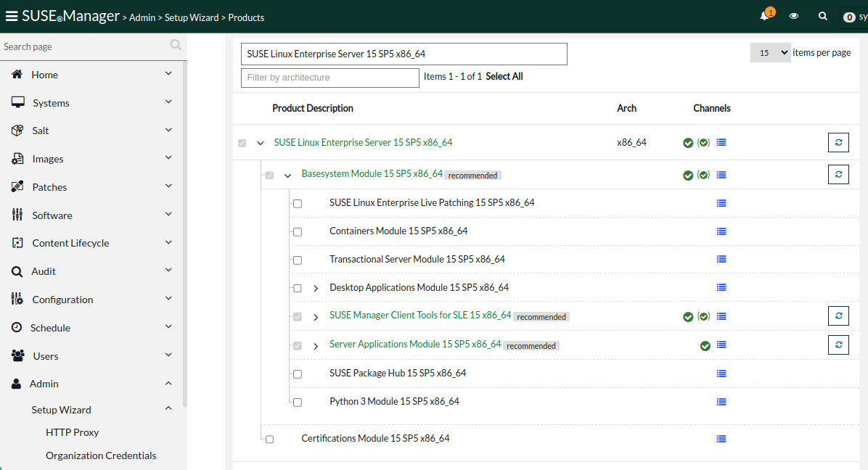
Task: Open the HTTP Proxy setup page
Action: (x=72, y=432)
